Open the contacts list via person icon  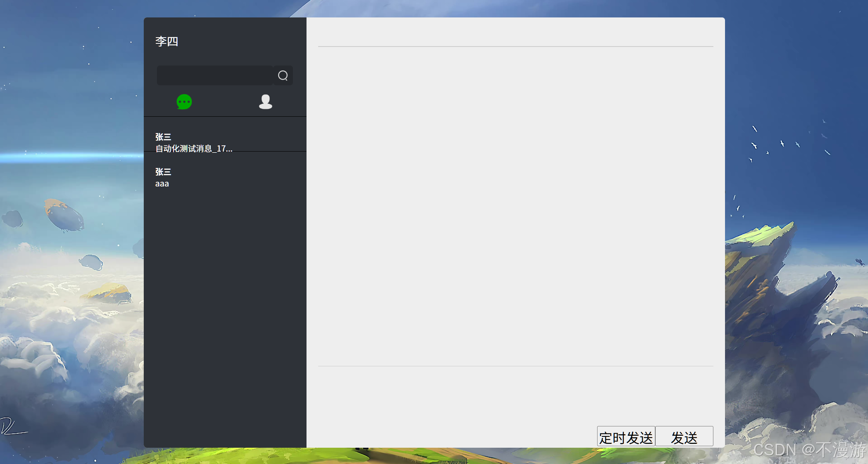coord(265,102)
